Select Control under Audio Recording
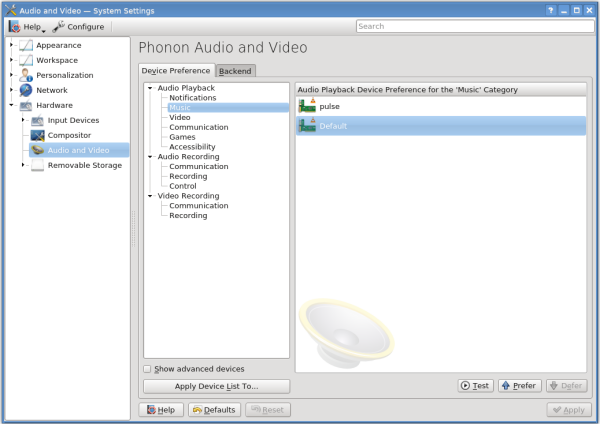The width and height of the screenshot is (600, 424). tap(183, 186)
